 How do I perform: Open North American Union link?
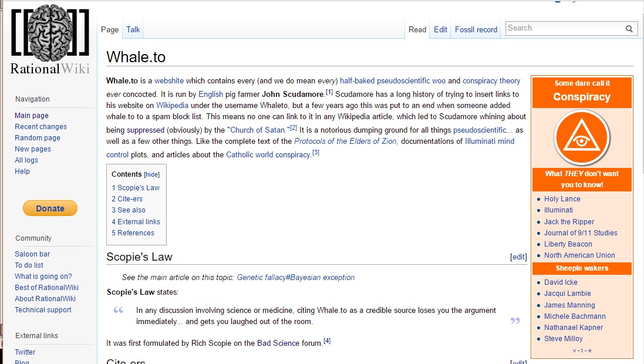tap(579, 255)
